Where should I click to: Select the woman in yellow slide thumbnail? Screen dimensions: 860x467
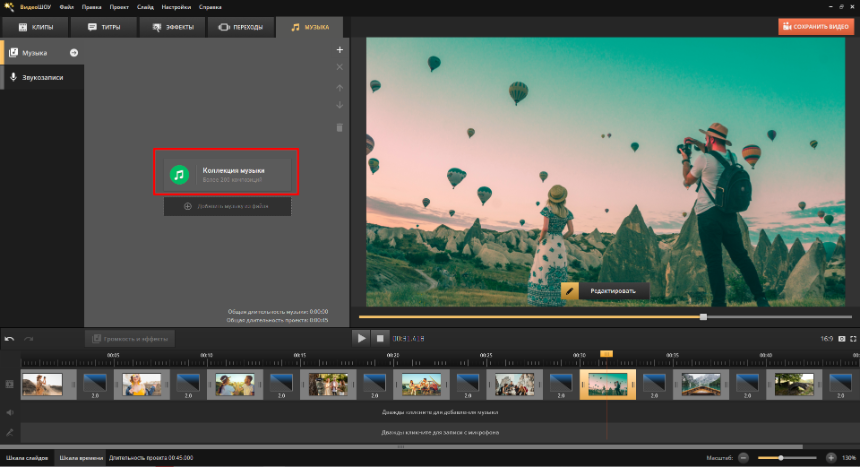click(142, 384)
